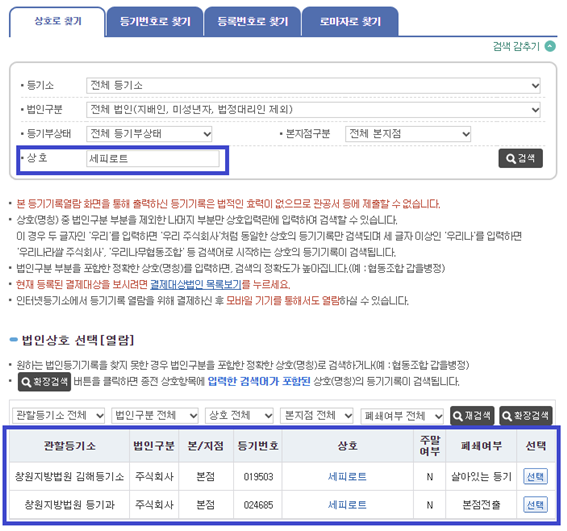Click the dark 검색 search button
Screen dimensions: 567x531
[x=520, y=158]
